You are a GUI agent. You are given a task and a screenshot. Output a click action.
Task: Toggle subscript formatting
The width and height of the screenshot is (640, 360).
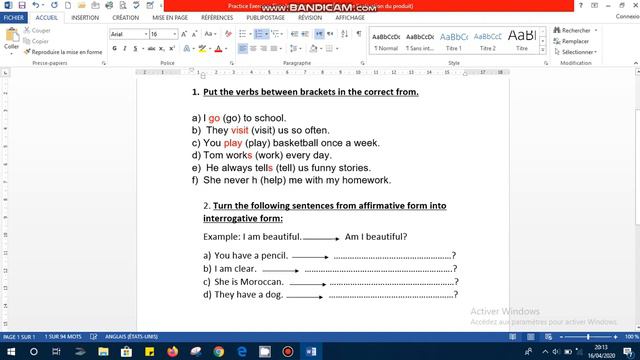(162, 49)
